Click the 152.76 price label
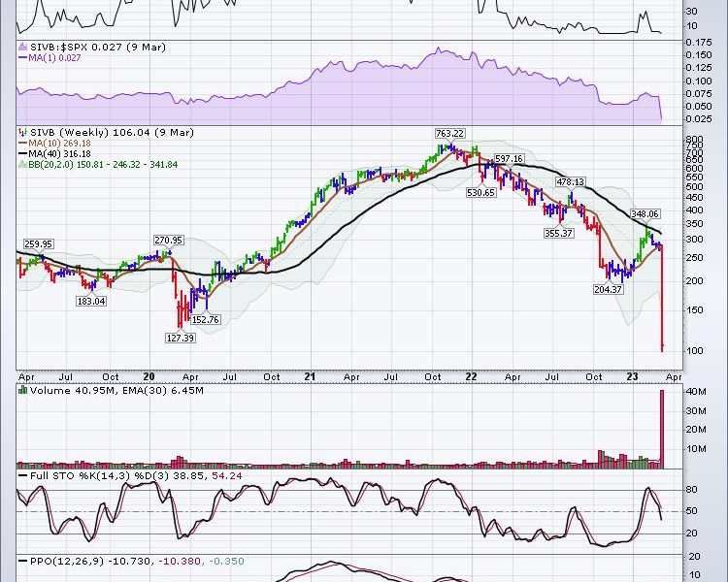Screen dimensions: 728x582 click(205, 320)
